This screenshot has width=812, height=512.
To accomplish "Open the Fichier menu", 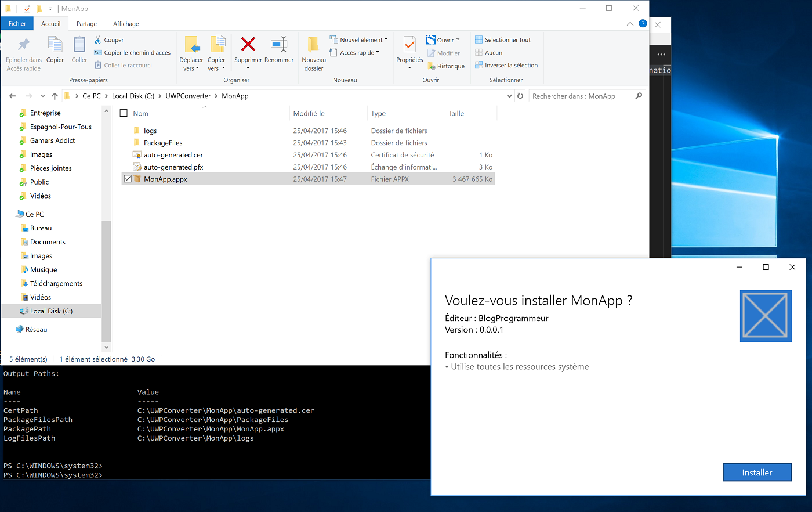I will [17, 24].
